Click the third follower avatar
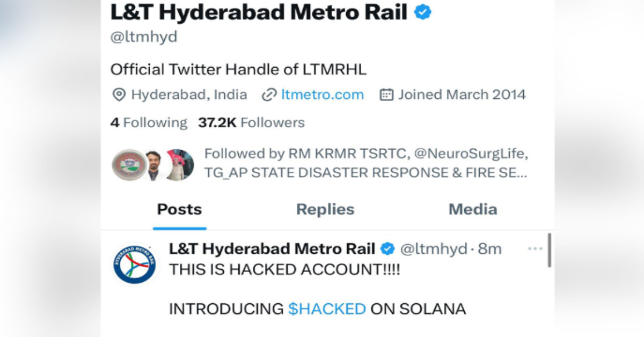 179,165
